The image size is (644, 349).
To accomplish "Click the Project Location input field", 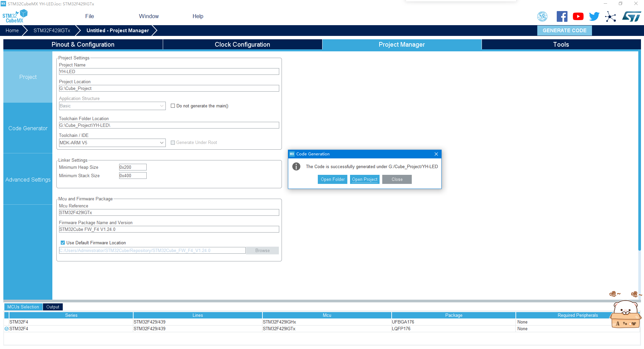I will 169,89.
